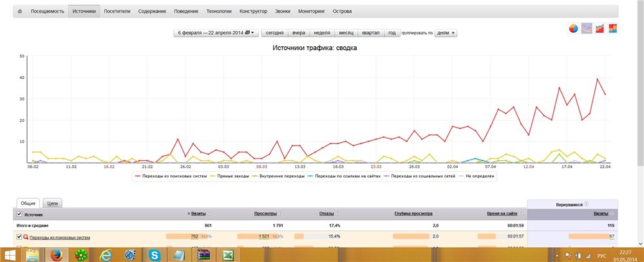Toggle the Источник header checkbox

tap(19, 213)
